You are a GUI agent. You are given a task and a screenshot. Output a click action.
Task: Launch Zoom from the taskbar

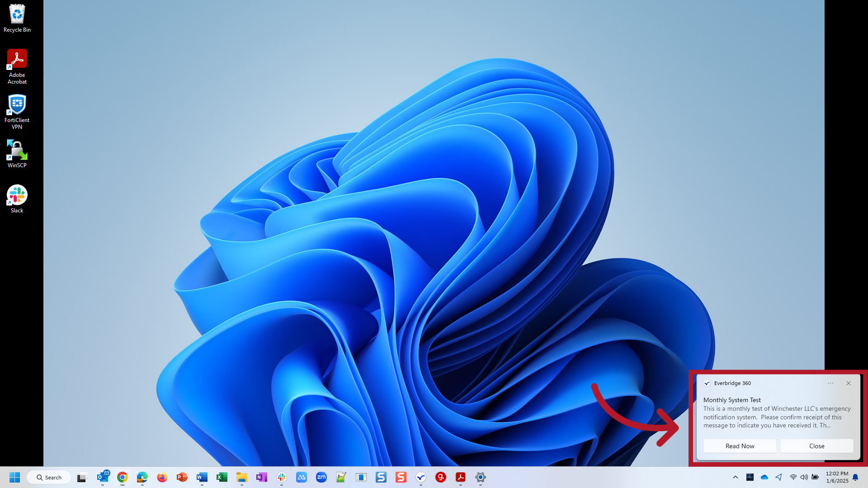(321, 477)
